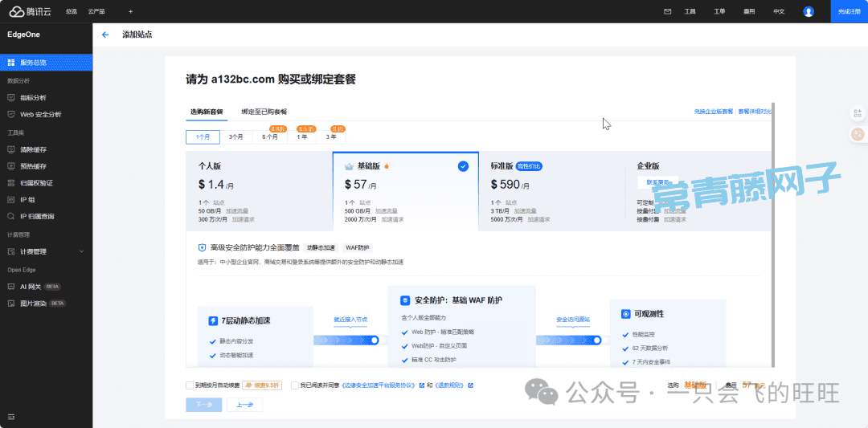868x428 pixels.
Task: Click the crown icon beside 基础版
Action: pyautogui.click(x=350, y=166)
